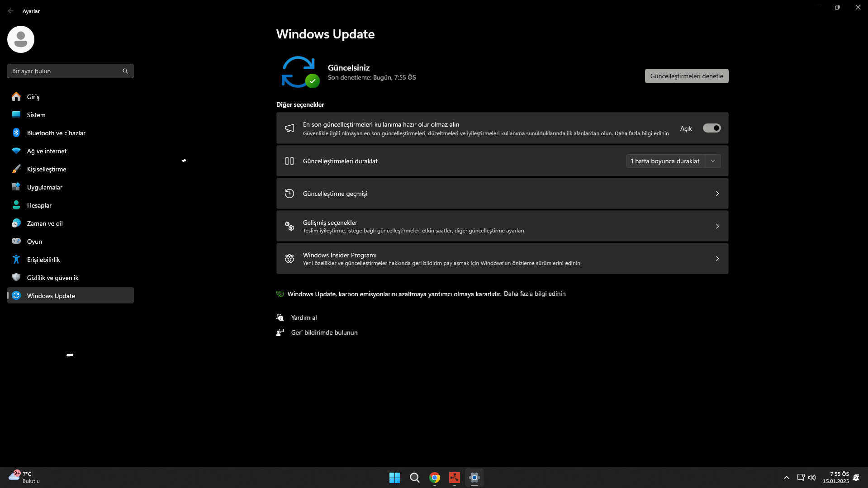
Task: Open the weather widget showing 7°C
Action: [24, 478]
